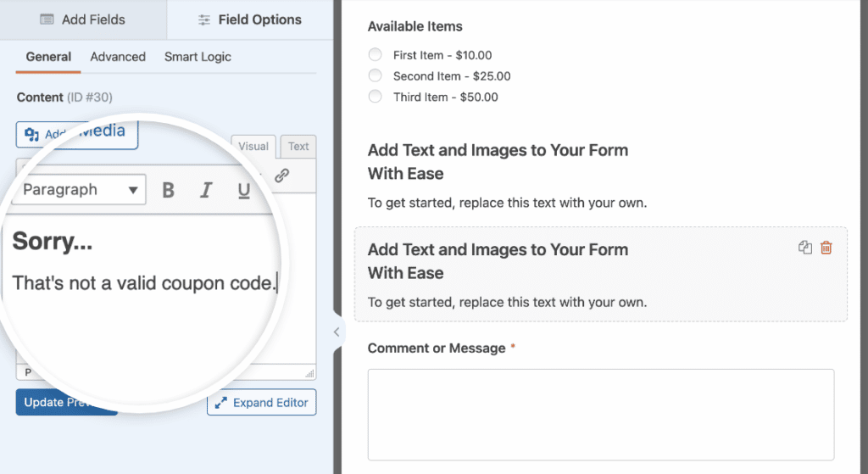868x474 pixels.
Task: Collapse the sidebar panel with the arrow
Action: click(x=336, y=332)
